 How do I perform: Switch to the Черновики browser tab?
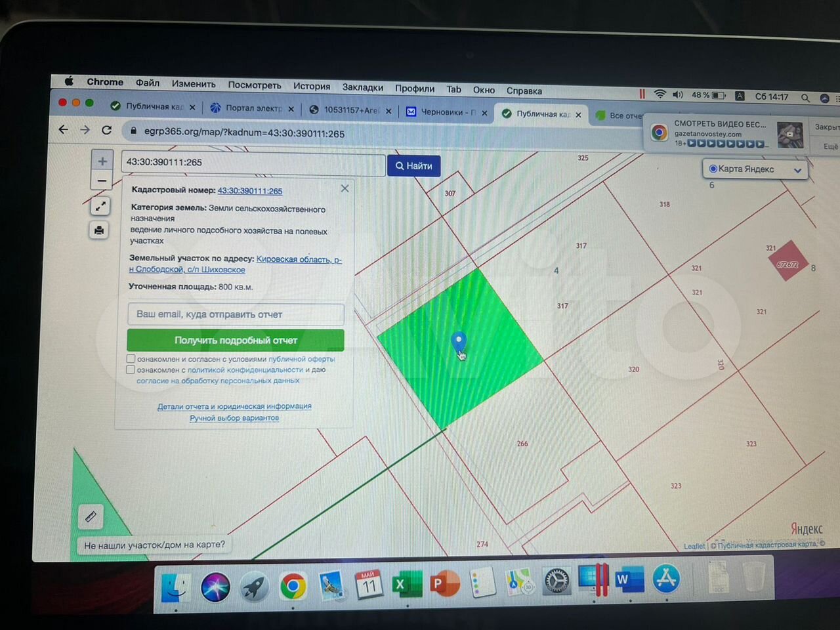pos(446,112)
